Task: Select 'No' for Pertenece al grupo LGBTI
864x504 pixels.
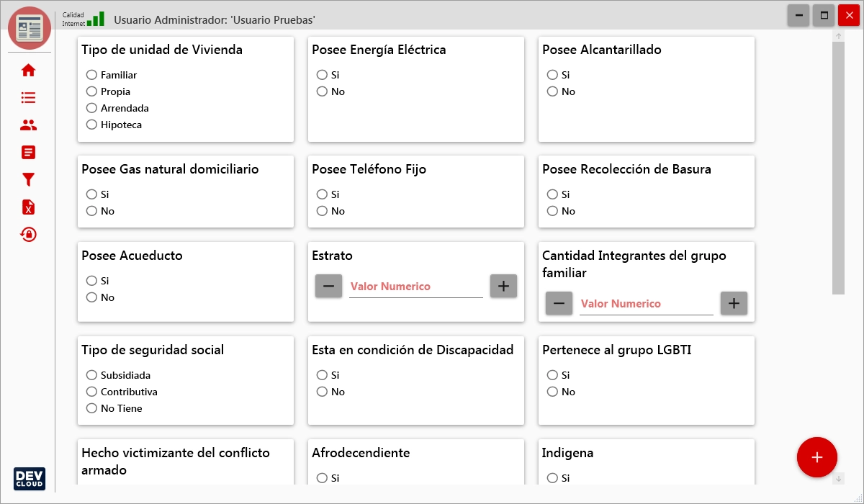Action: pyautogui.click(x=552, y=392)
